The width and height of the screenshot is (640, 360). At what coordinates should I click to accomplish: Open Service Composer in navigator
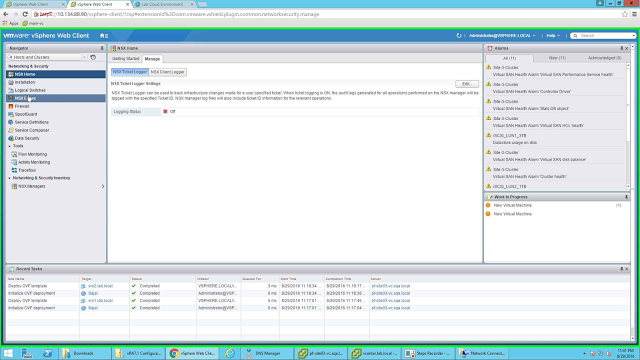click(x=32, y=130)
